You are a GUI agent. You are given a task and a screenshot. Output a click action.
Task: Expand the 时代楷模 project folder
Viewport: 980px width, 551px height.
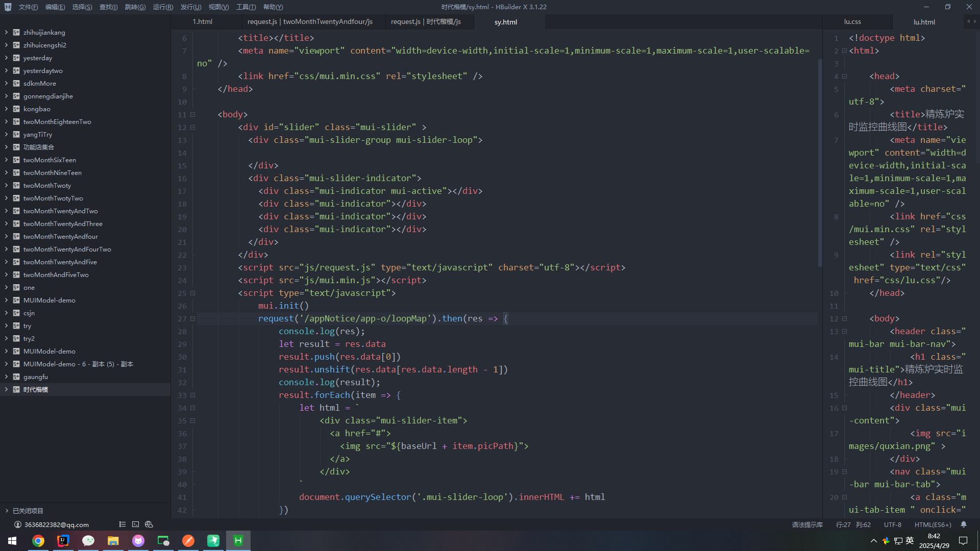tap(6, 389)
